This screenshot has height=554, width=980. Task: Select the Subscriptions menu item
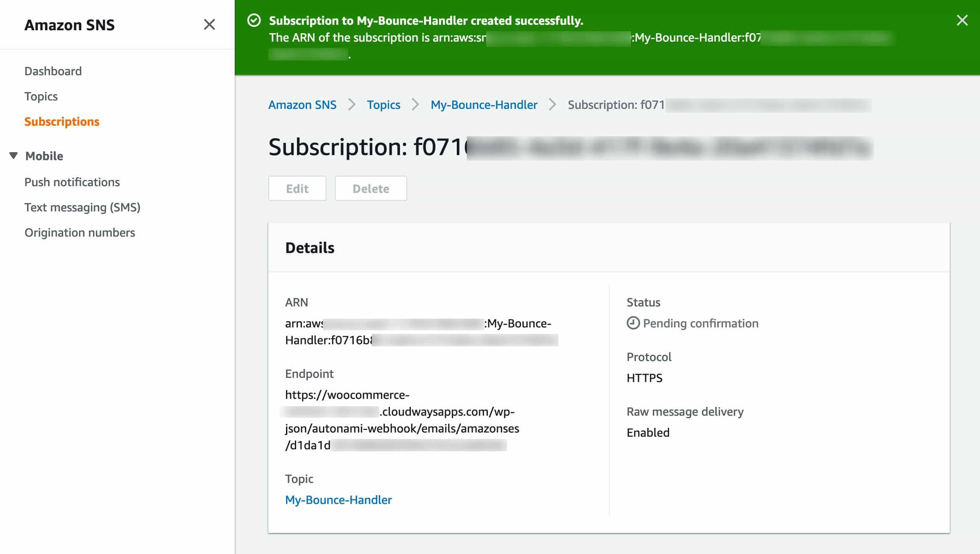62,121
